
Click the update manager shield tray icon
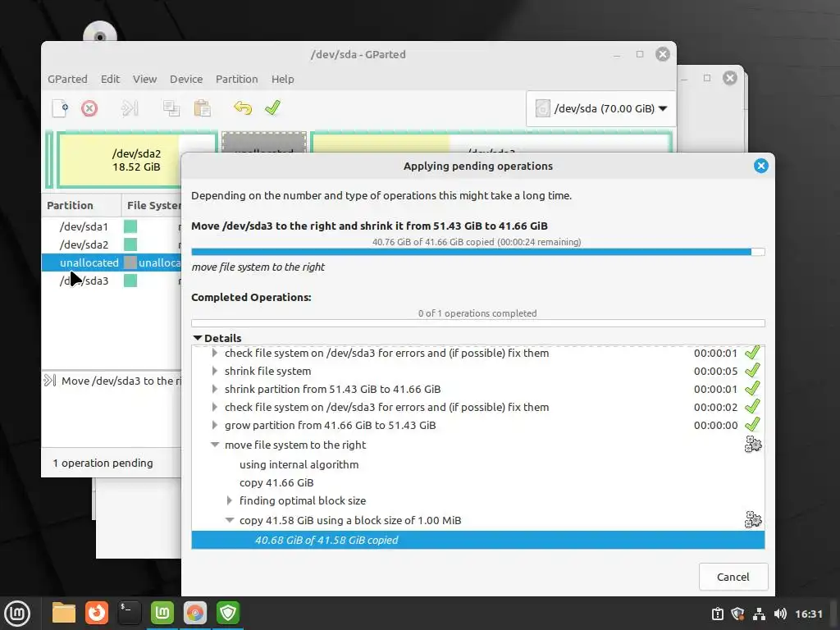tap(737, 614)
